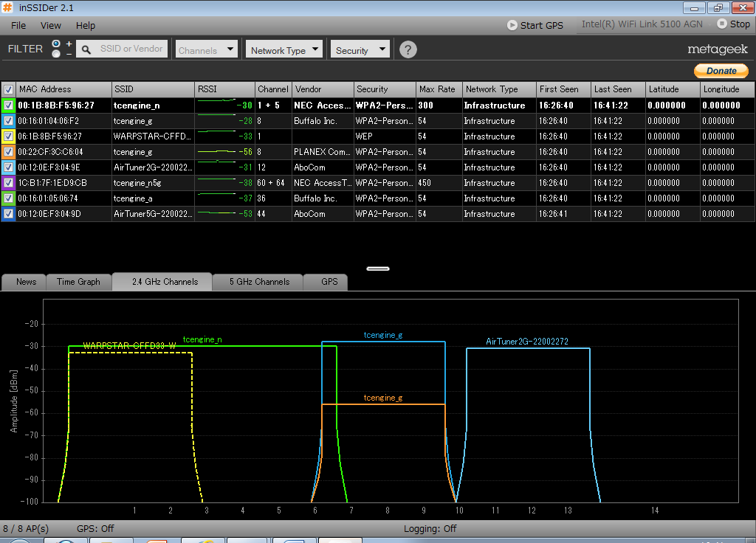Click the 450 max rate cell

pos(439,183)
